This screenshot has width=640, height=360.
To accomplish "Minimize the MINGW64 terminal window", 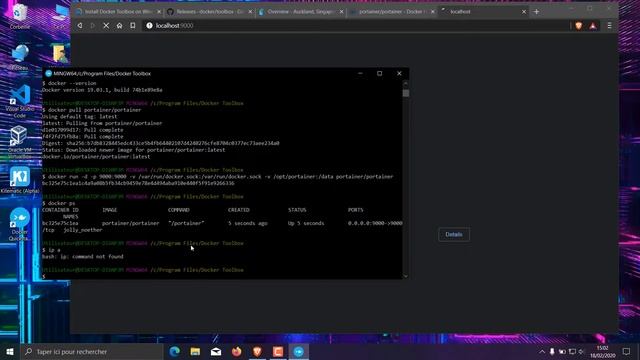I will coord(360,73).
